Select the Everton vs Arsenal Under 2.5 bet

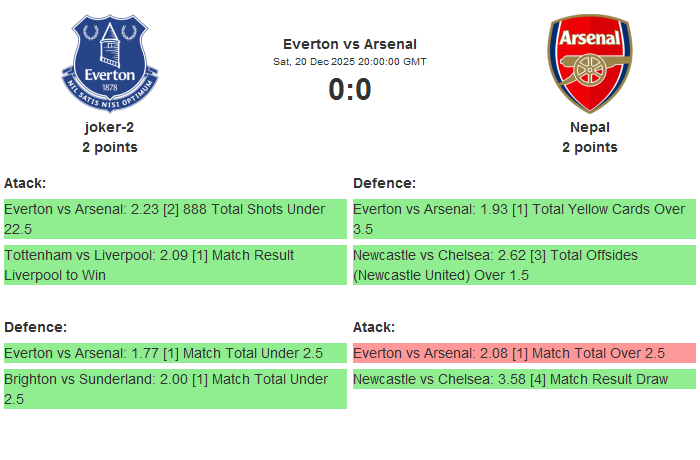(175, 353)
